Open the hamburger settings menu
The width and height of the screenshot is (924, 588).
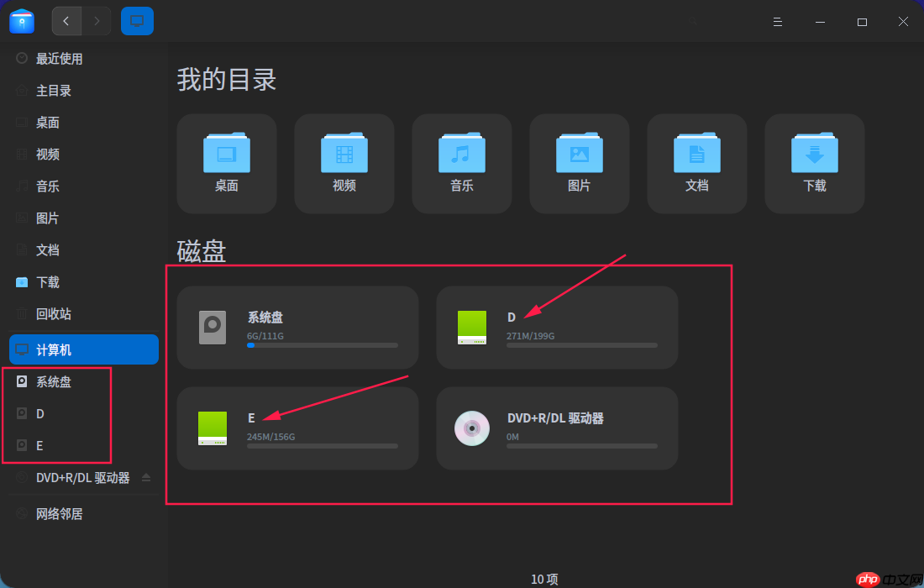pos(778,21)
